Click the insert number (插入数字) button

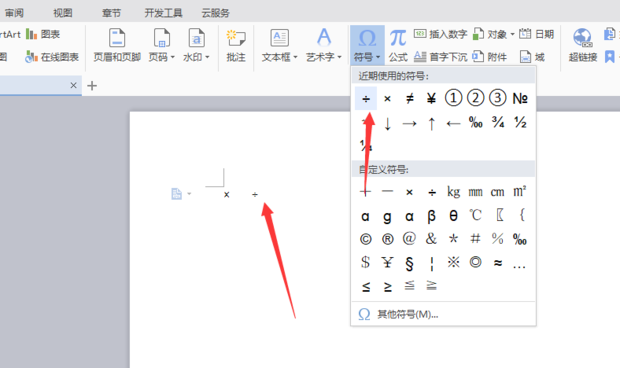point(440,34)
